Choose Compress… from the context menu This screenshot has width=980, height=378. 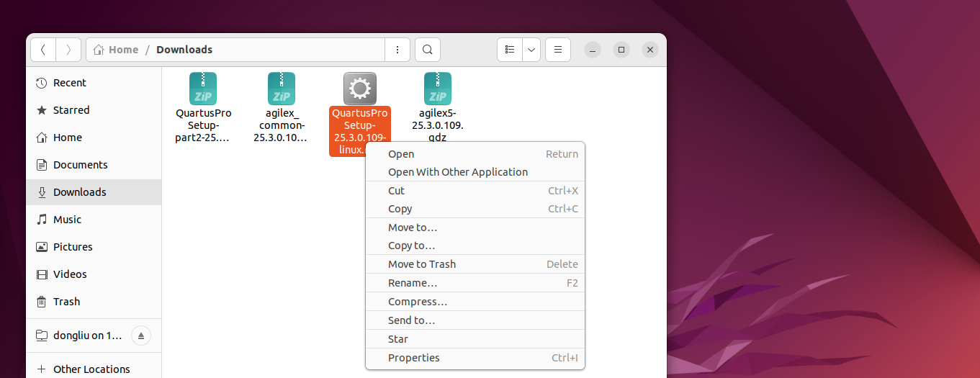pyautogui.click(x=475, y=302)
